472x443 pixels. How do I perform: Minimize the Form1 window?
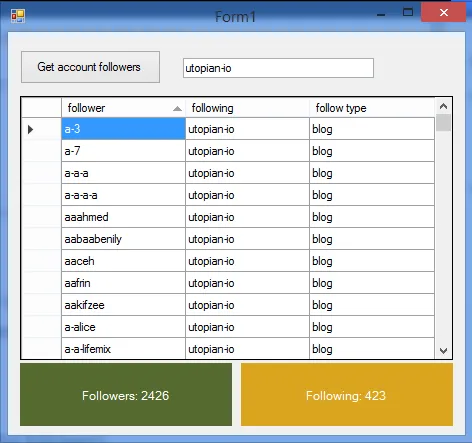tap(381, 15)
